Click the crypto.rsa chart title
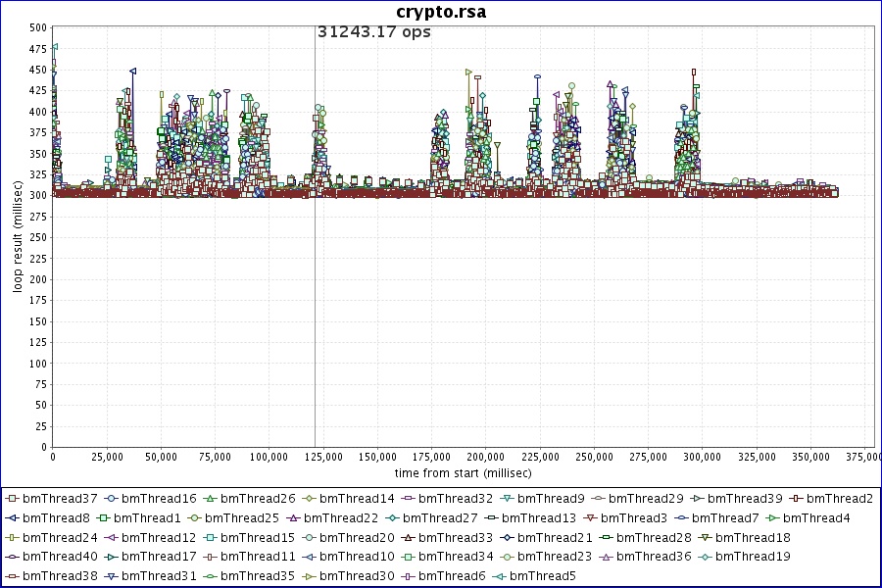 pos(441,12)
